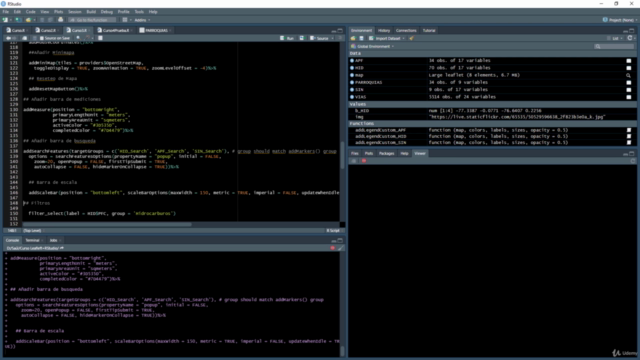Open the File menu
The width and height of the screenshot is (640, 360).
coord(6,12)
